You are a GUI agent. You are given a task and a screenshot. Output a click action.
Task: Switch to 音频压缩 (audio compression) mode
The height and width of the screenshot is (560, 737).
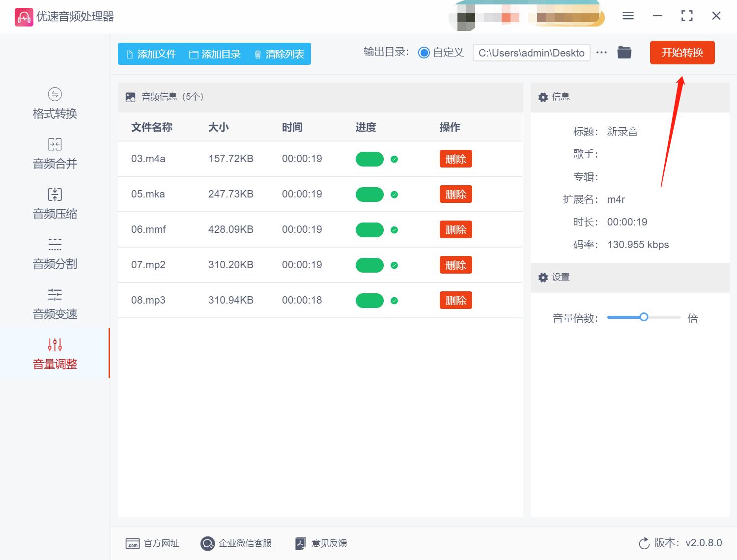tap(54, 202)
